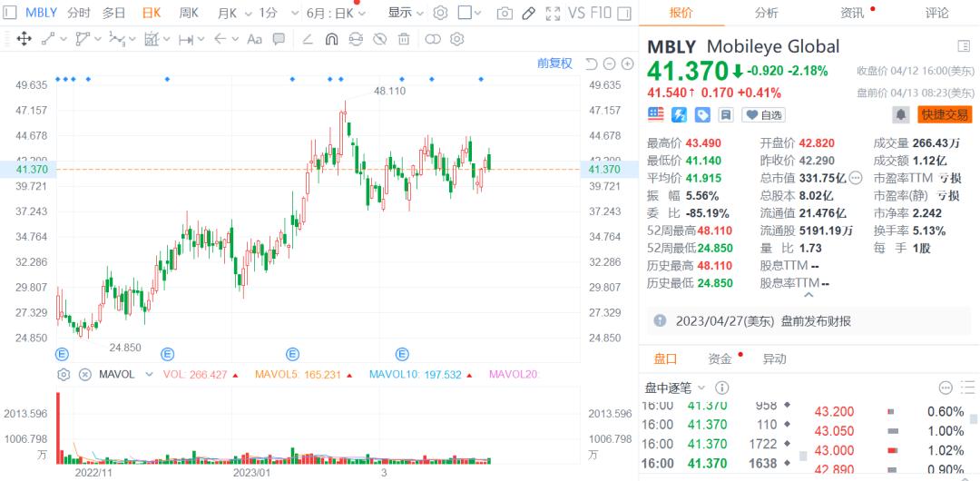Click the blue lightning level-2 icon

(x=680, y=114)
